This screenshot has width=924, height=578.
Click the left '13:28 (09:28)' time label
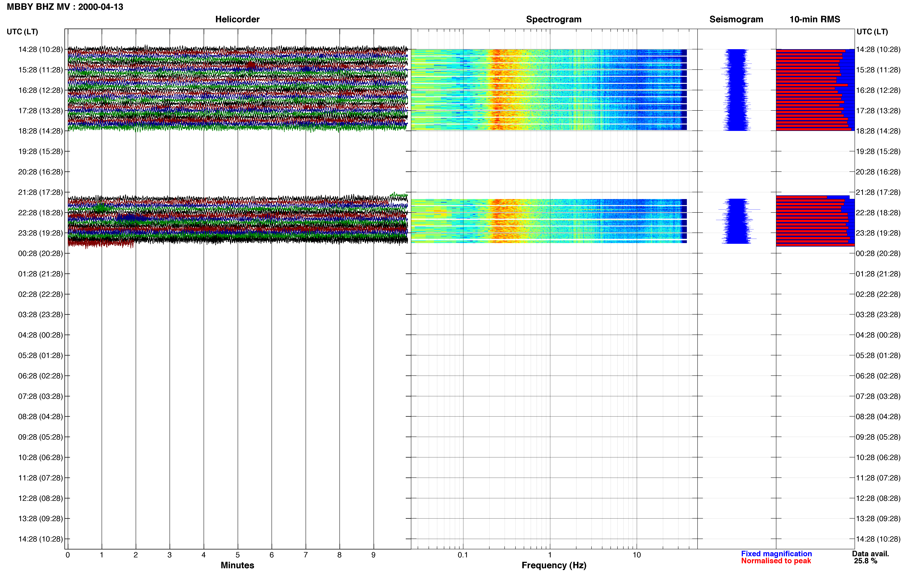click(40, 519)
